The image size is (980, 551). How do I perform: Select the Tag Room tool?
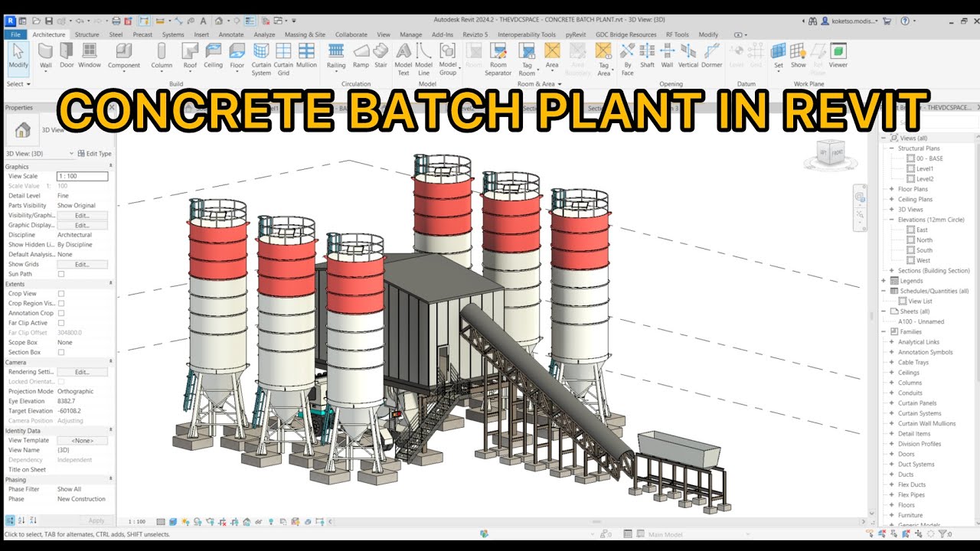coord(527,59)
